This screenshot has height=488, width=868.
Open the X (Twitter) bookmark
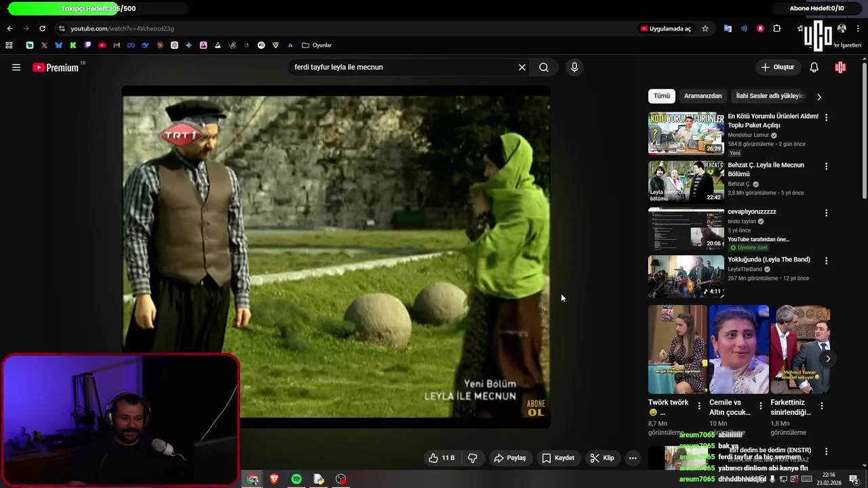44,45
